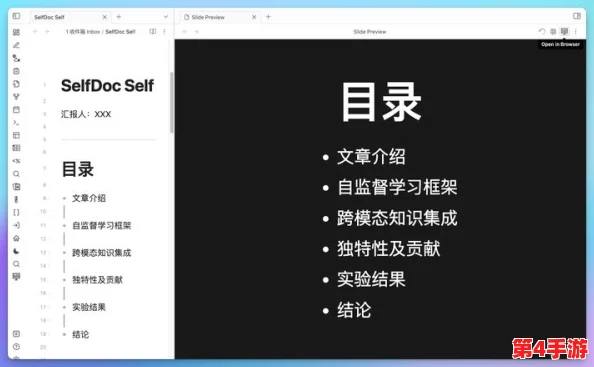
Task: Click the square brackets ribbon icon
Action: (x=16, y=212)
